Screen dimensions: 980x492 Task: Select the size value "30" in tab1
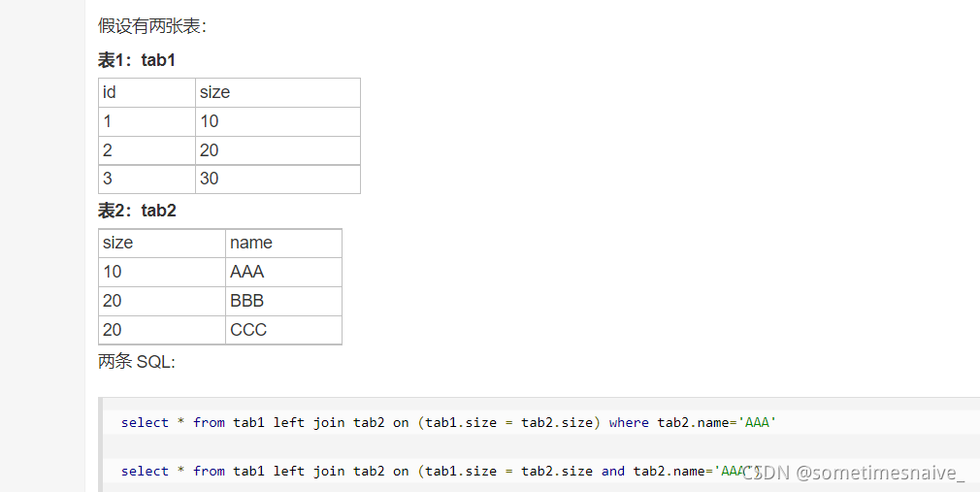pyautogui.click(x=278, y=179)
